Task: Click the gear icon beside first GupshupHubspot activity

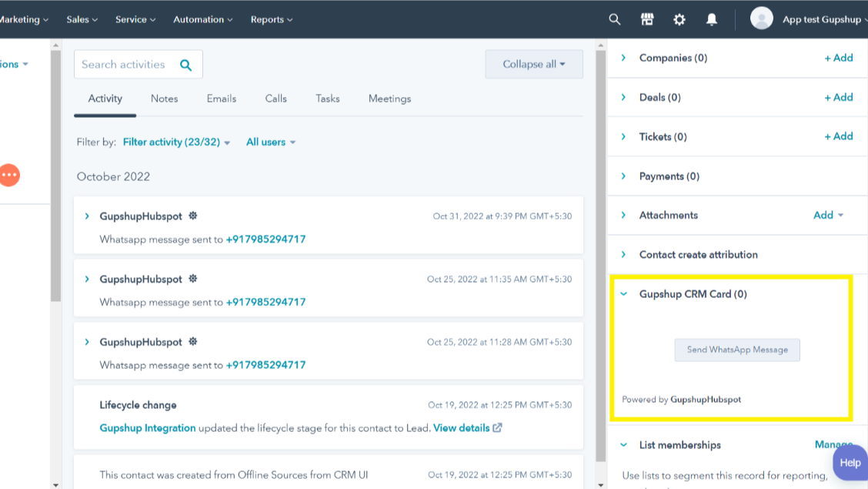Action: (x=192, y=216)
